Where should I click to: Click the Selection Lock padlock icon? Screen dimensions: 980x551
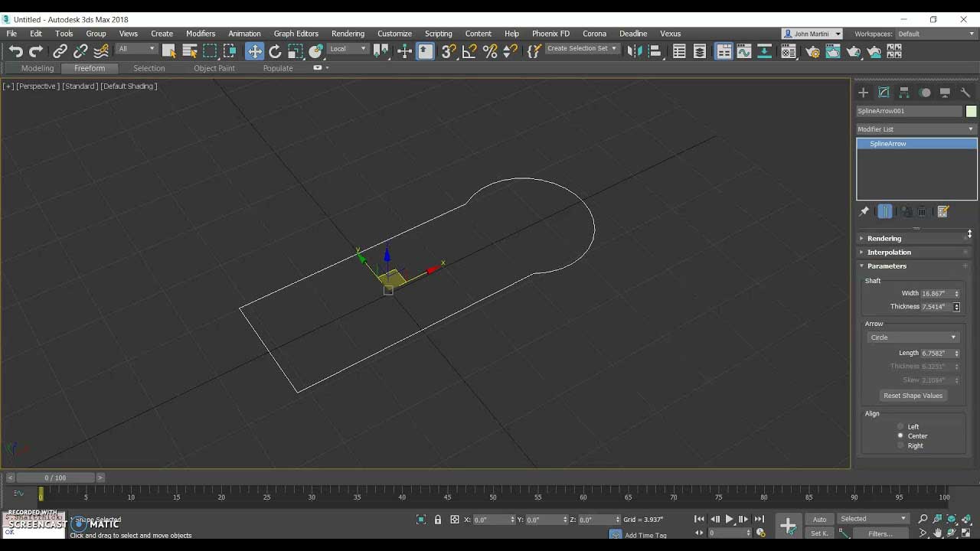(x=438, y=520)
